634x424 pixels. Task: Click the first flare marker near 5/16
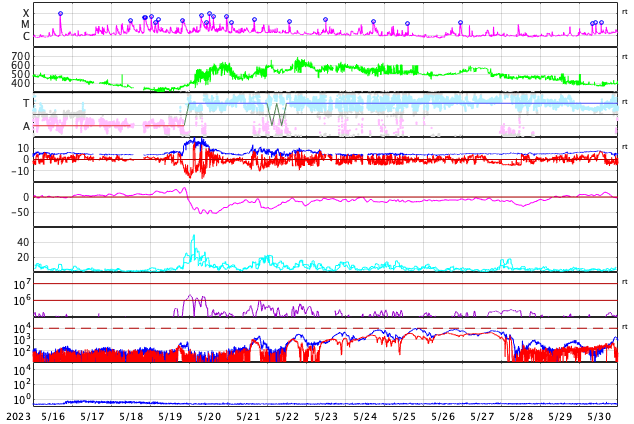tap(60, 14)
